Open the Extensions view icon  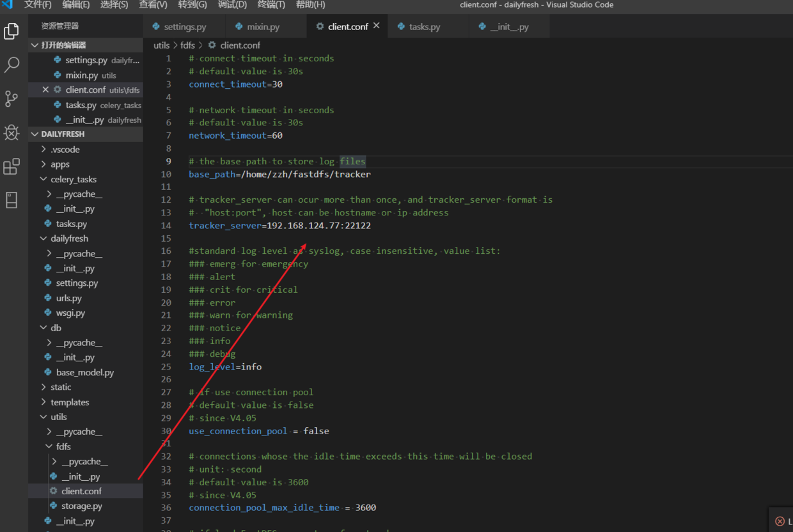[12, 166]
